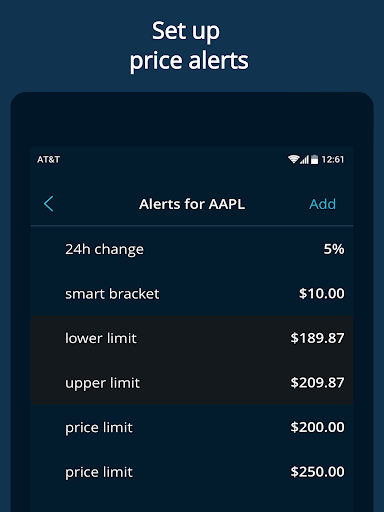The height and width of the screenshot is (512, 384).
Task: Tap the Wi-Fi status icon
Action: point(293,159)
